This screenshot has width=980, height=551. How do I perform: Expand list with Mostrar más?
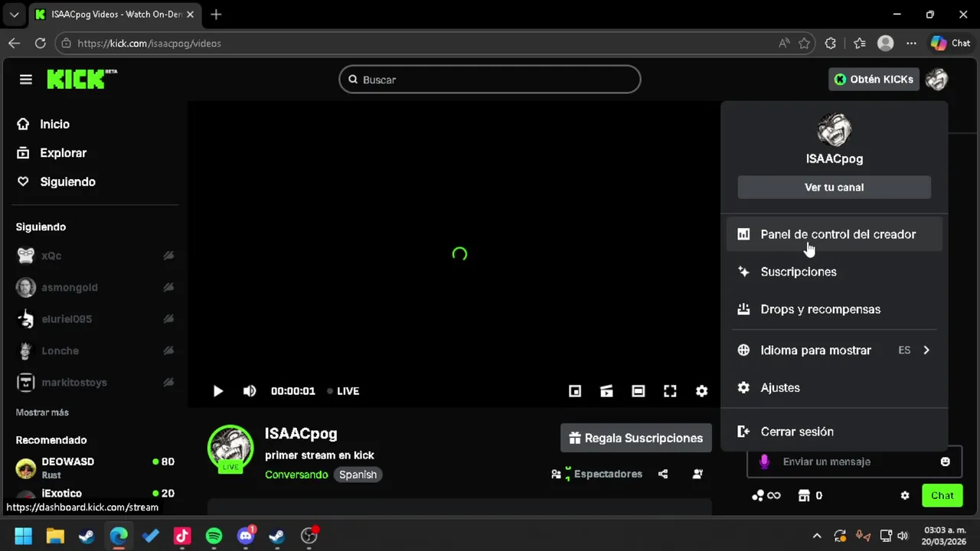(42, 412)
